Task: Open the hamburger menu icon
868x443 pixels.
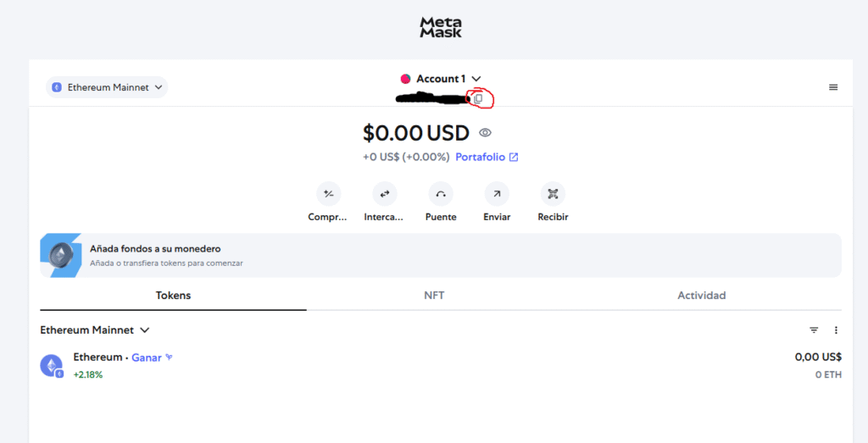Action: click(x=833, y=87)
